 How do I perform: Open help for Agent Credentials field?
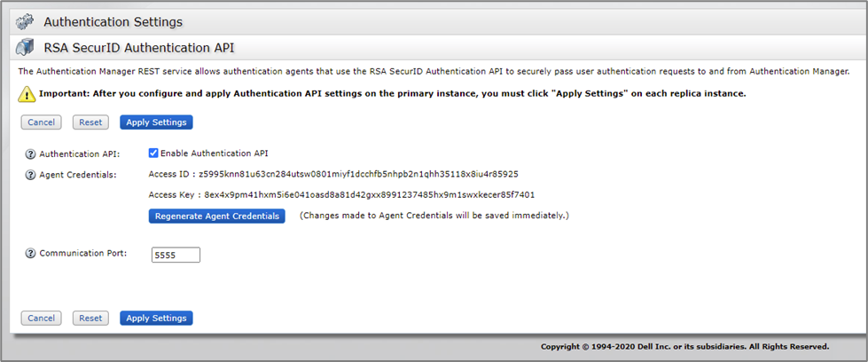pos(30,175)
